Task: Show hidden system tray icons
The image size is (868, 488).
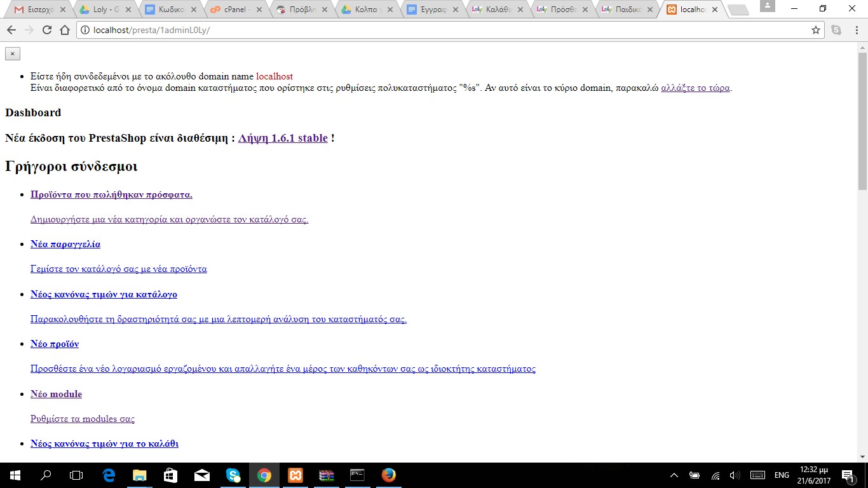Action: (674, 475)
